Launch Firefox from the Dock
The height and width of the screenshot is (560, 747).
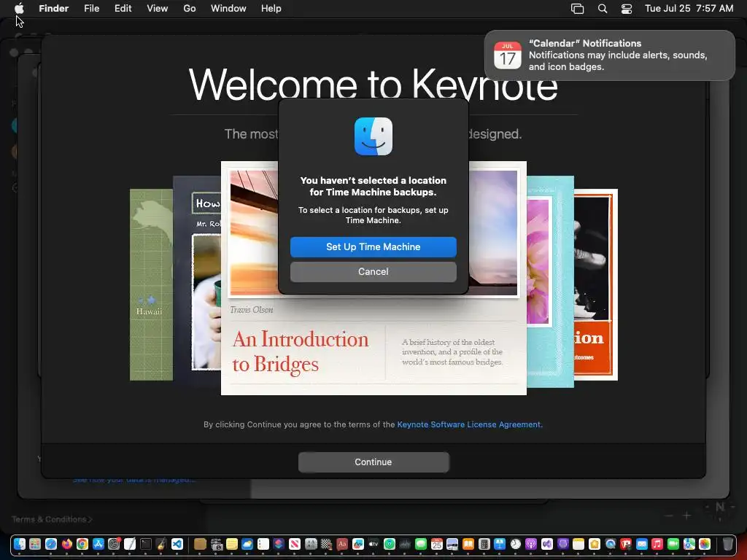pyautogui.click(x=66, y=544)
